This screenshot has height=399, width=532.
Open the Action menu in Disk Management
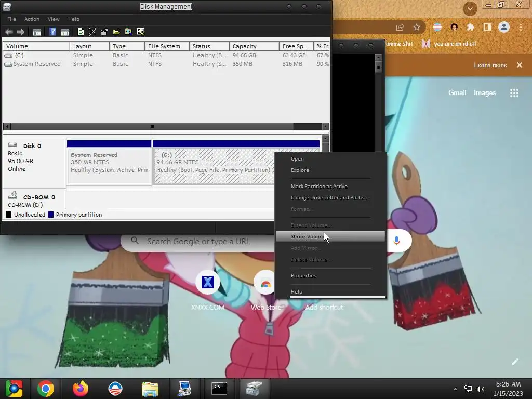click(x=32, y=19)
